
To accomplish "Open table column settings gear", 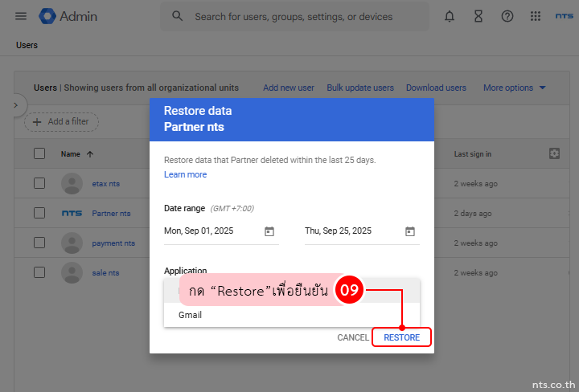I will click(x=554, y=153).
